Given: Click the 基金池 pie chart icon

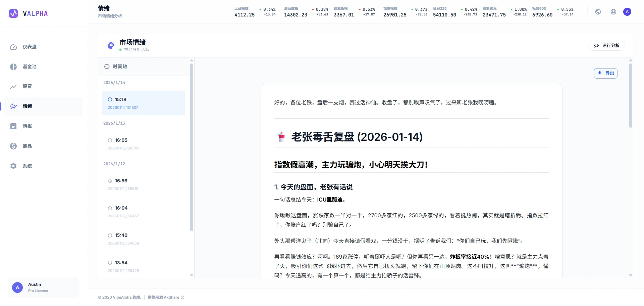Looking at the screenshot, I should (x=13, y=67).
